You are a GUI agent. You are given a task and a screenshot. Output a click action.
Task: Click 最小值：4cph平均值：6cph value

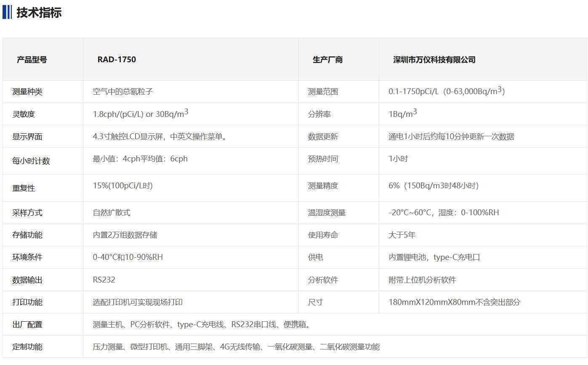[x=140, y=159]
